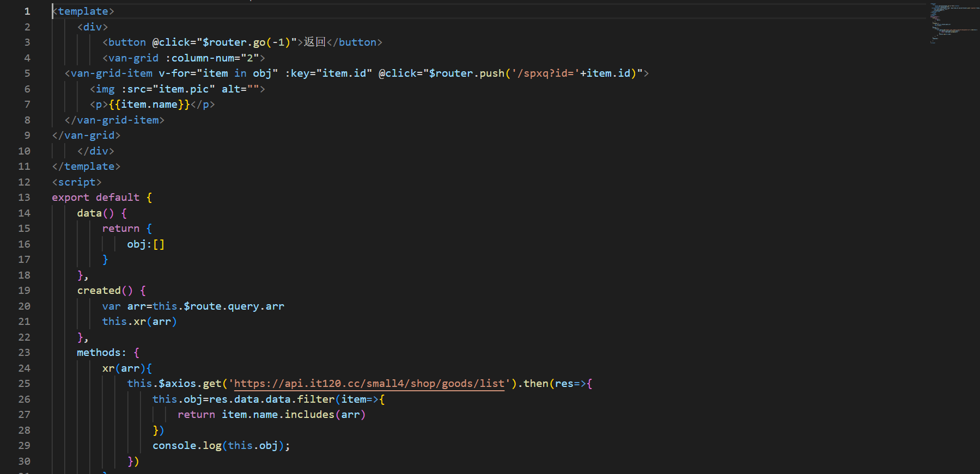The image size is (980, 474).
Task: Click the .then(res=>{ callback on line 25
Action: (555, 384)
